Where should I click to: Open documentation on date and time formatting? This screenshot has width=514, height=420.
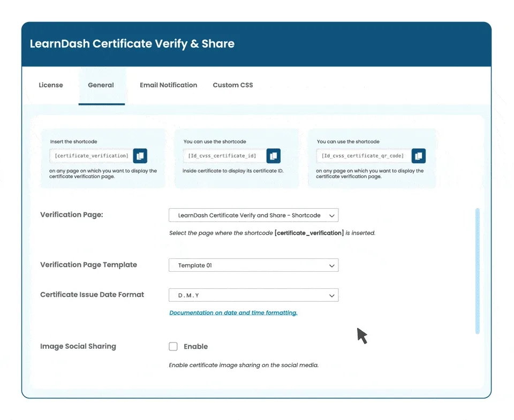click(233, 312)
